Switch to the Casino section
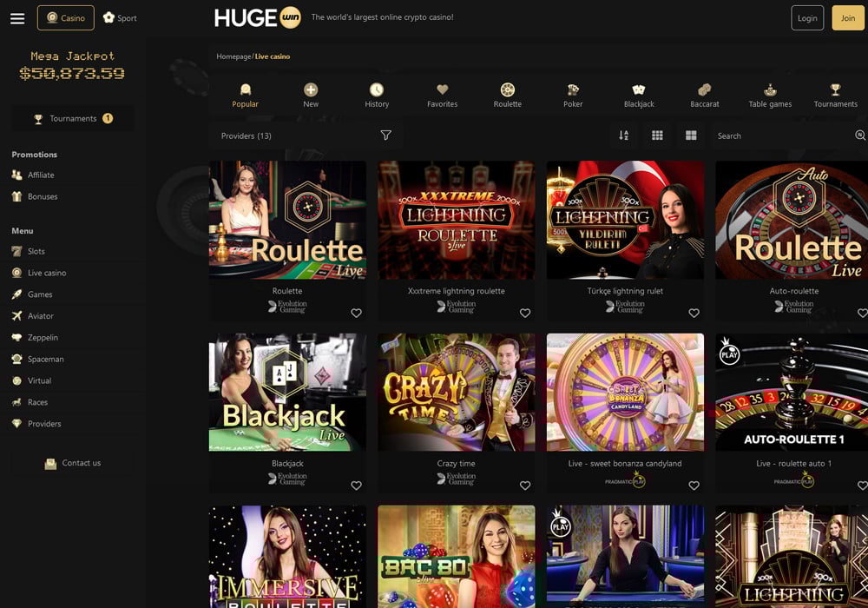The width and height of the screenshot is (868, 608). (x=66, y=17)
